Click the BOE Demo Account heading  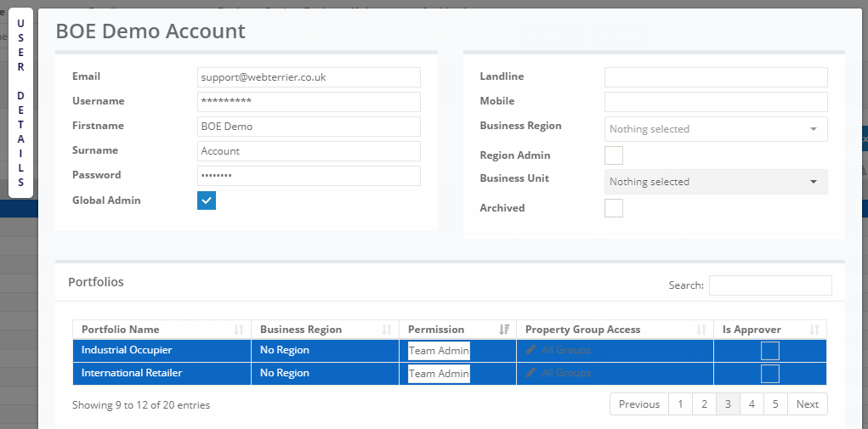150,31
